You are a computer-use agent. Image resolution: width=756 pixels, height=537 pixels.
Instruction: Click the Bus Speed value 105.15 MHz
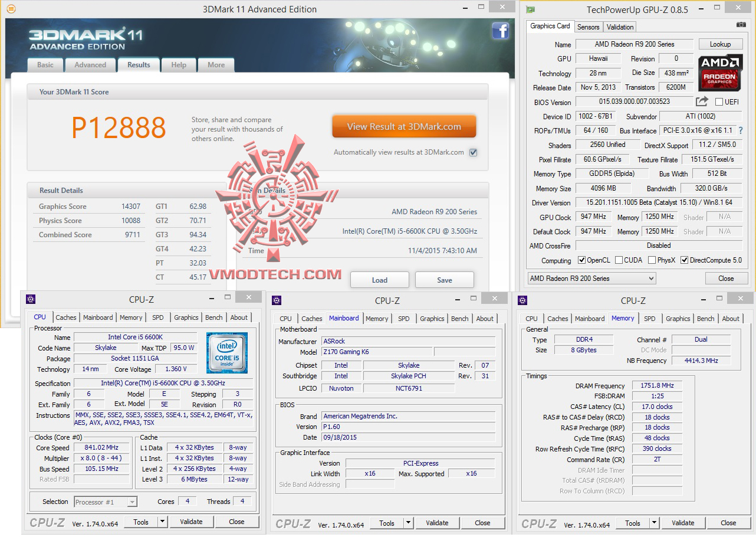tap(102, 469)
